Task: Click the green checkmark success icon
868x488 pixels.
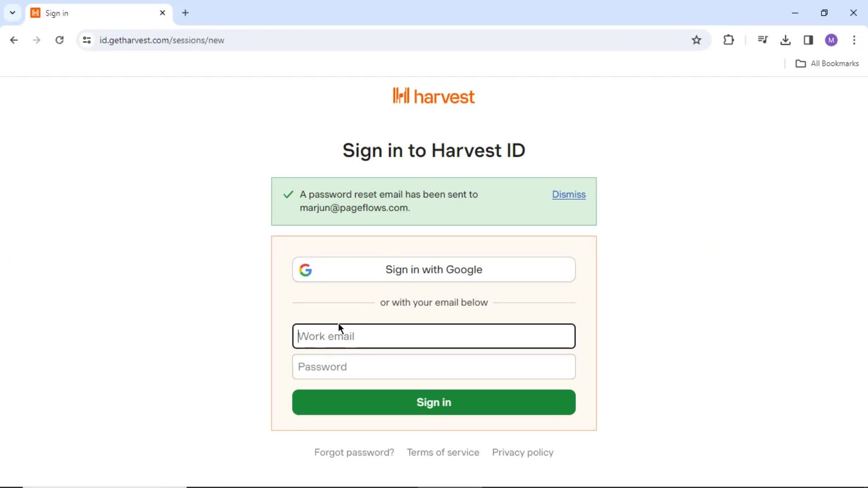Action: point(288,194)
